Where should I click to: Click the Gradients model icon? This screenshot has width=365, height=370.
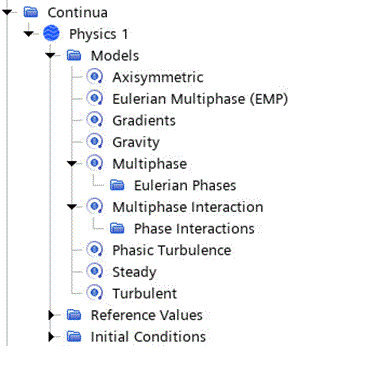click(x=95, y=120)
